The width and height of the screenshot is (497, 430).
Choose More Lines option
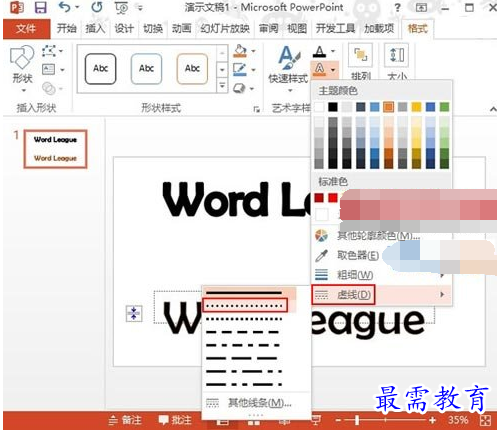(x=256, y=403)
